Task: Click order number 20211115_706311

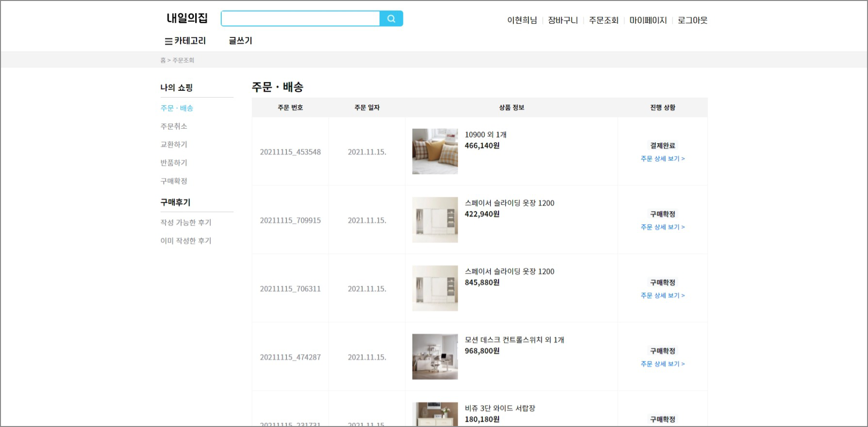Action: [290, 289]
